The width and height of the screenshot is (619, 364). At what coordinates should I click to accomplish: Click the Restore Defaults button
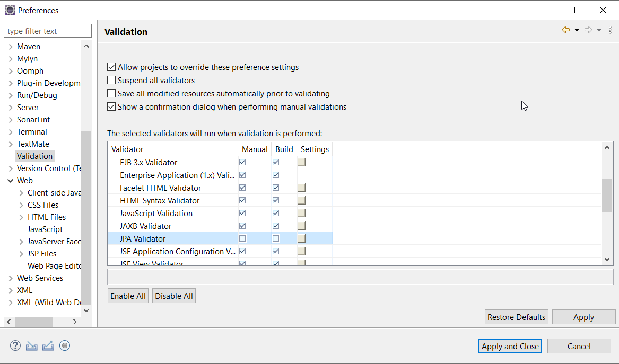pyautogui.click(x=516, y=317)
